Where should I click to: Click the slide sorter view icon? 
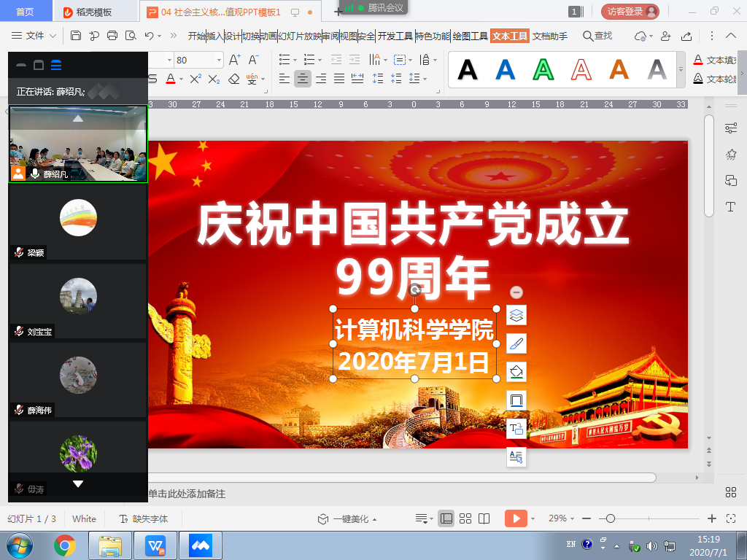point(465,518)
